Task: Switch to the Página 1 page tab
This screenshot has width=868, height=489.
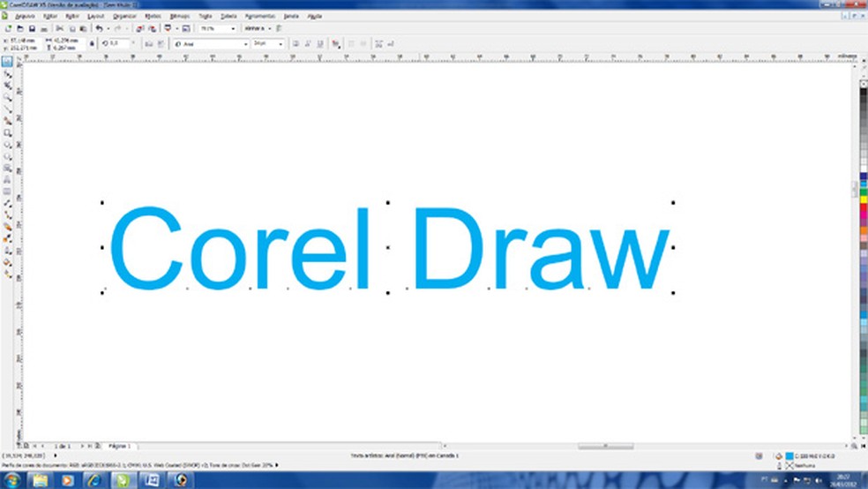Action: pos(119,446)
